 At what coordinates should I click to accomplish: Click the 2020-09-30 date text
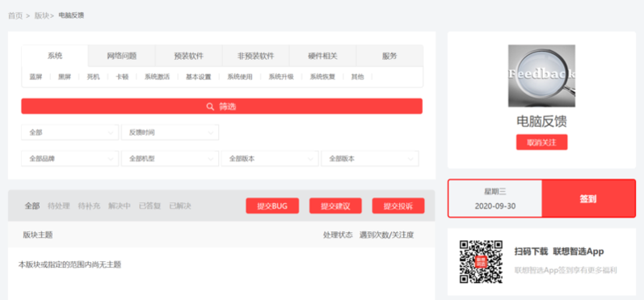(495, 206)
